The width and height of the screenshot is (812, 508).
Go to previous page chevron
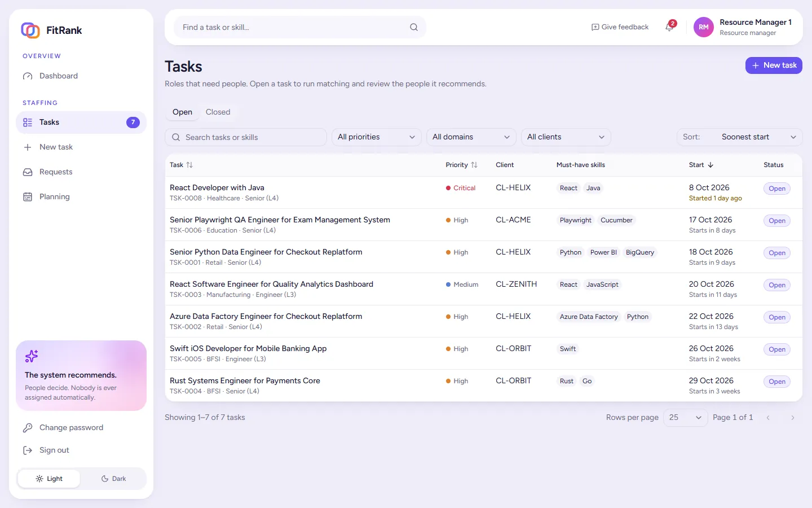[x=768, y=418]
